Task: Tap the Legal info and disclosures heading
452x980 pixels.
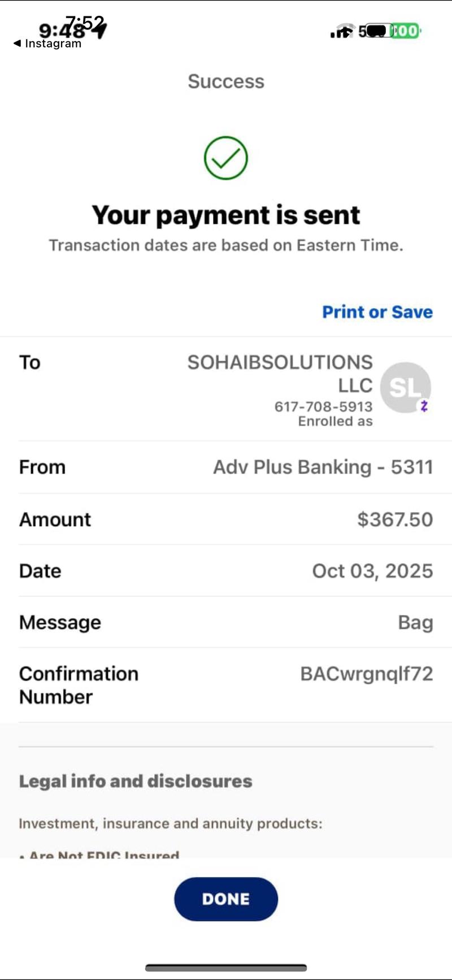Action: pos(136,781)
